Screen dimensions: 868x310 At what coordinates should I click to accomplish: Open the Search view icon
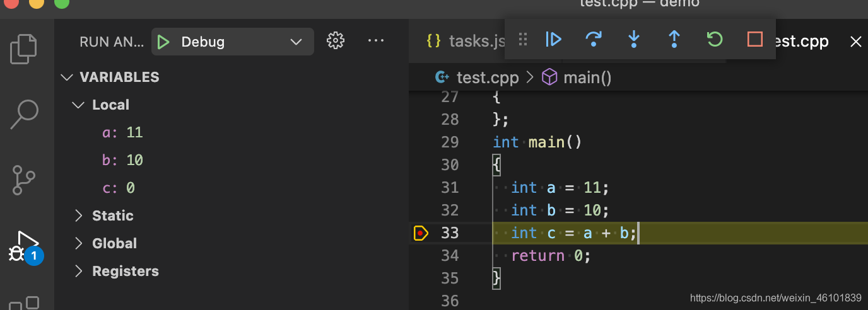coord(25,114)
